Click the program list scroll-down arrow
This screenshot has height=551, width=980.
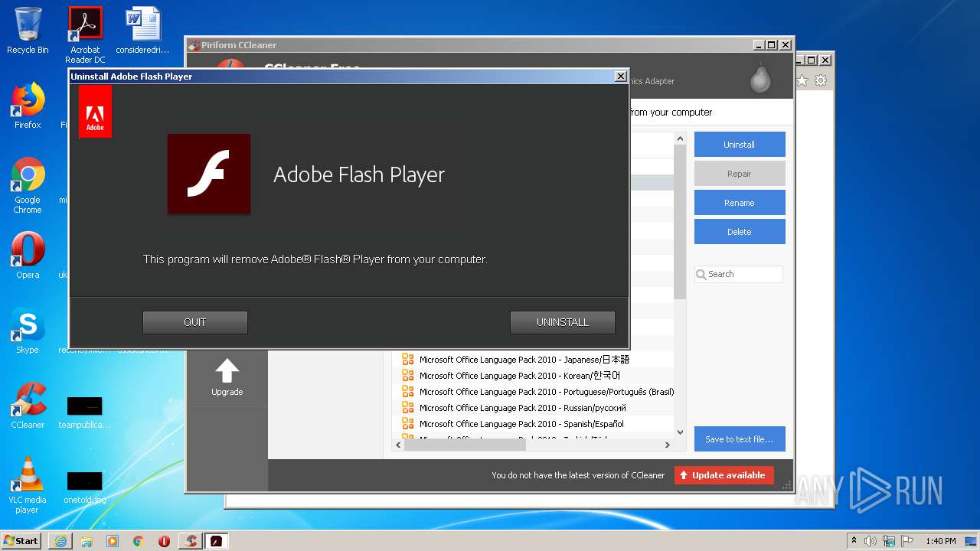pyautogui.click(x=680, y=432)
